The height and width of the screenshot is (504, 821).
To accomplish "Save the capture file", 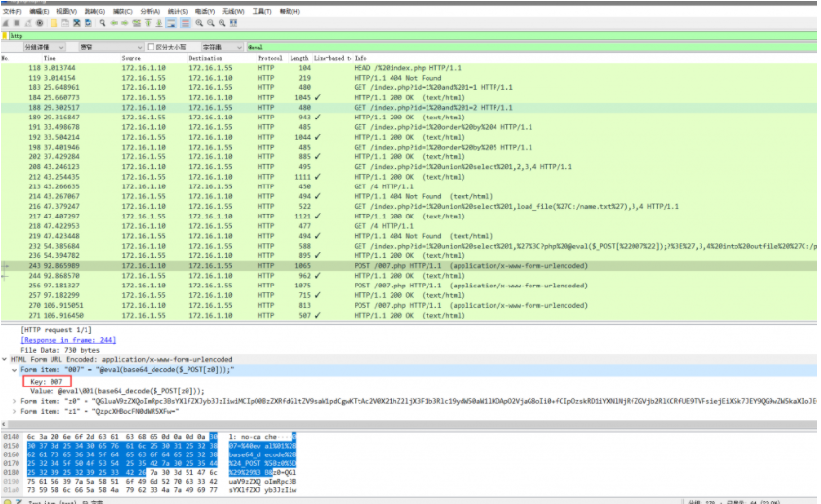I will (x=65, y=23).
